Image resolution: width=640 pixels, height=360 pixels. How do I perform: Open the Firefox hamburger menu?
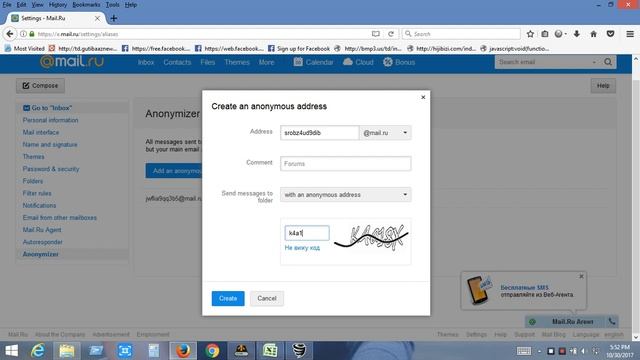[x=630, y=34]
